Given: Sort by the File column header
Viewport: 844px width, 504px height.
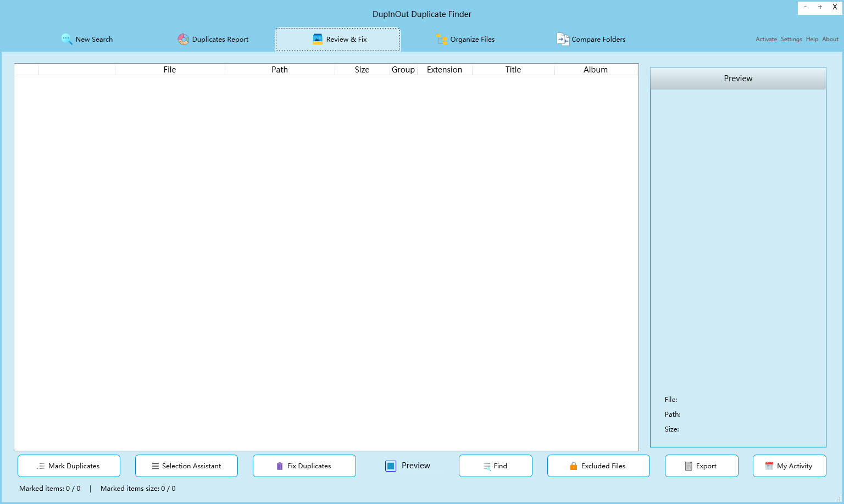Looking at the screenshot, I should pos(170,70).
